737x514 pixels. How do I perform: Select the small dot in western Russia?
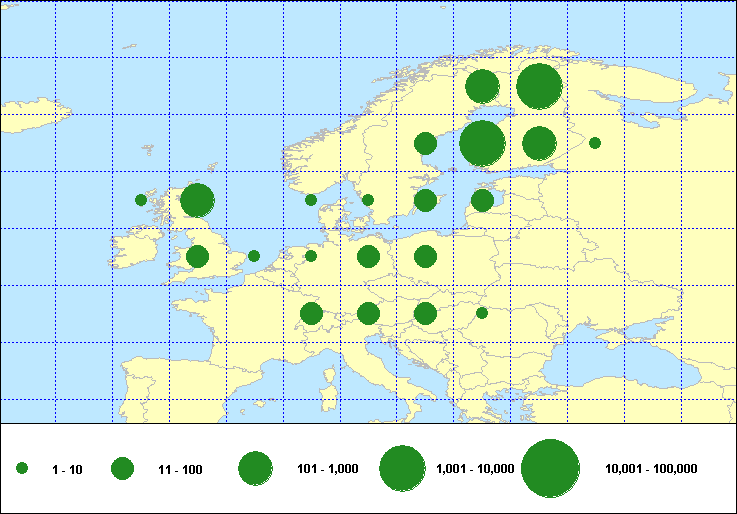(x=595, y=143)
